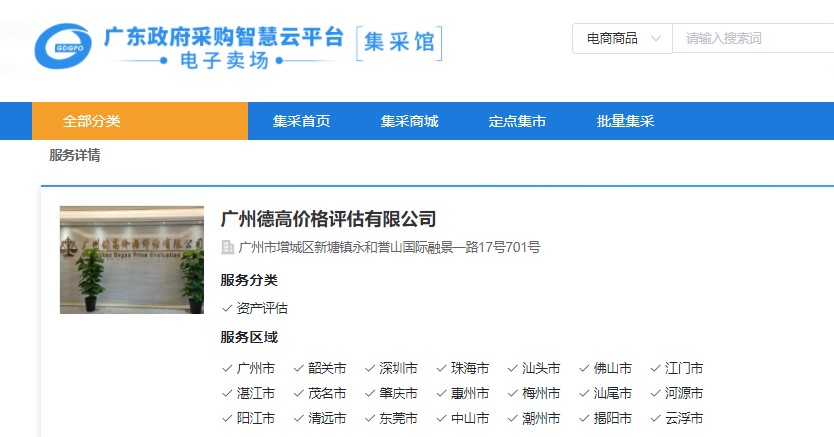Expand the 全部分类 category menu
This screenshot has width=834, height=437.
92,121
